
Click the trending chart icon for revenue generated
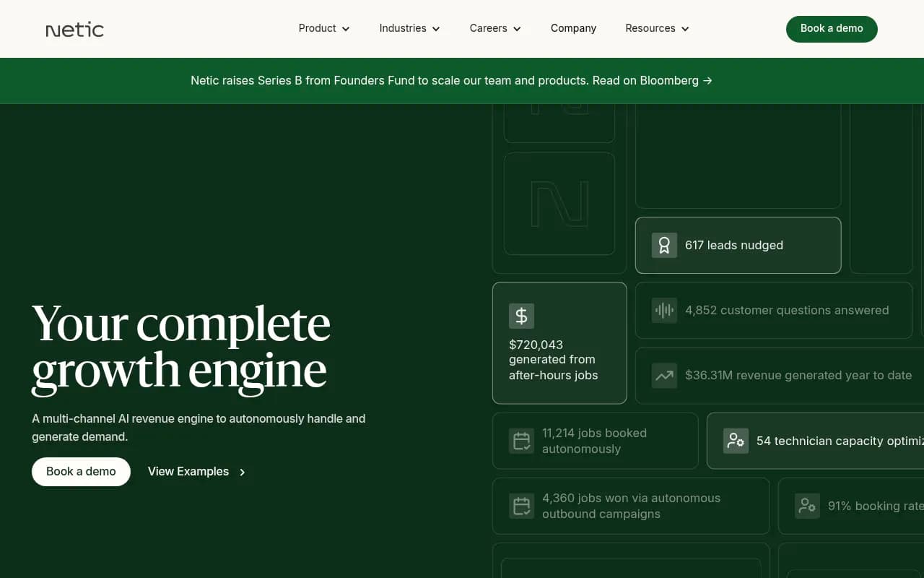click(x=664, y=376)
